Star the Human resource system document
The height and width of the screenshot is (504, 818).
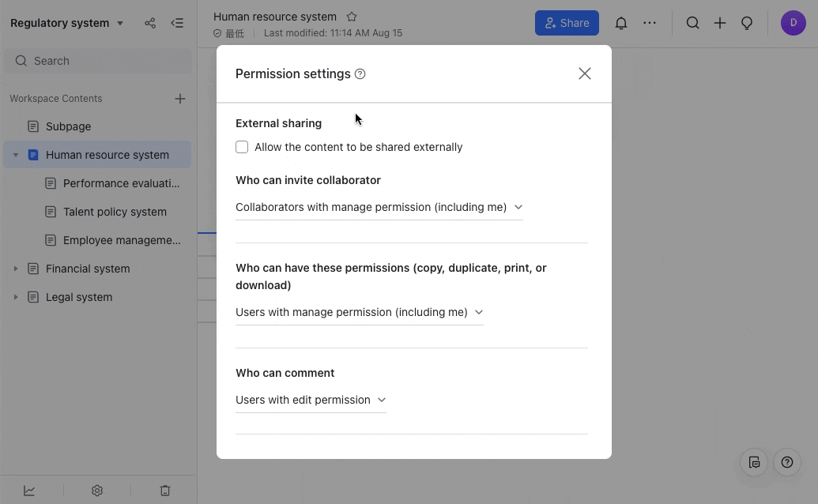pos(352,17)
